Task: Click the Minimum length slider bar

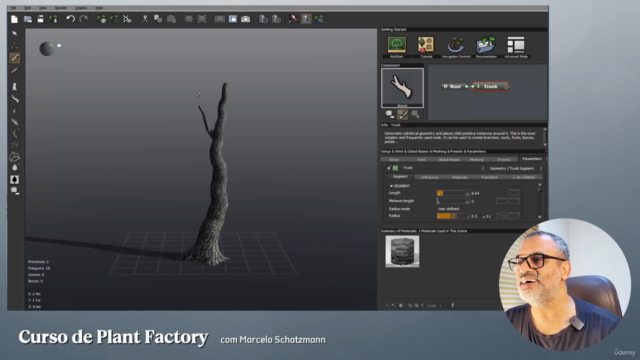Action: [x=453, y=201]
